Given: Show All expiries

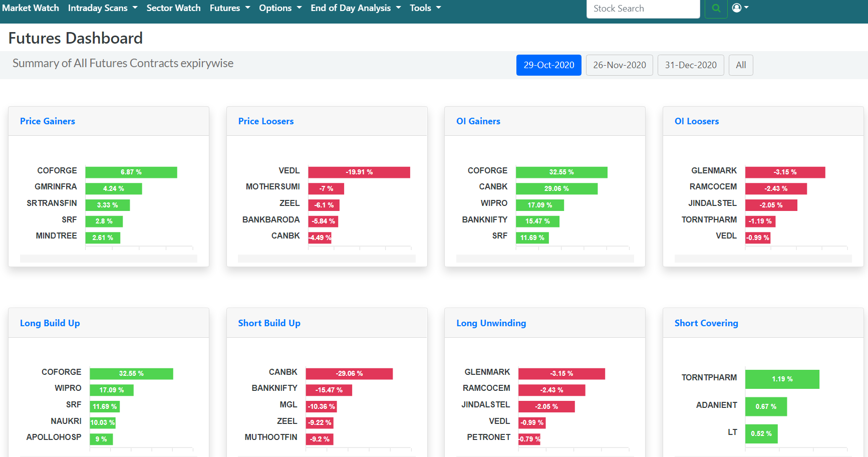Looking at the screenshot, I should point(741,65).
